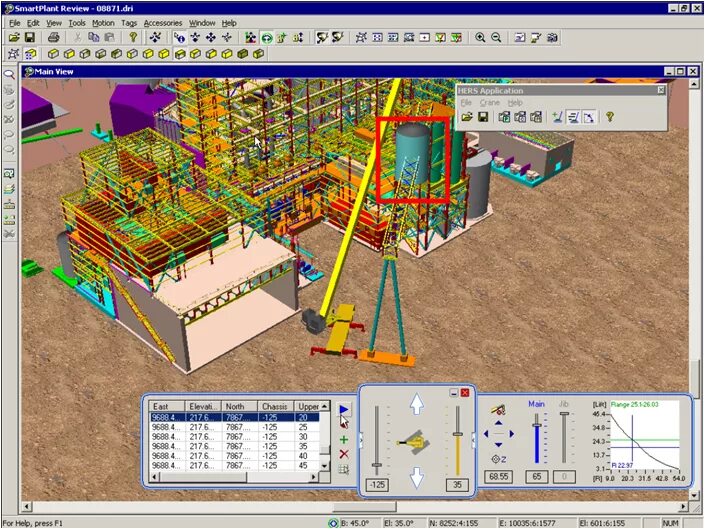Click the Save disk icon in main toolbar
The height and width of the screenshot is (529, 705).
click(30, 38)
